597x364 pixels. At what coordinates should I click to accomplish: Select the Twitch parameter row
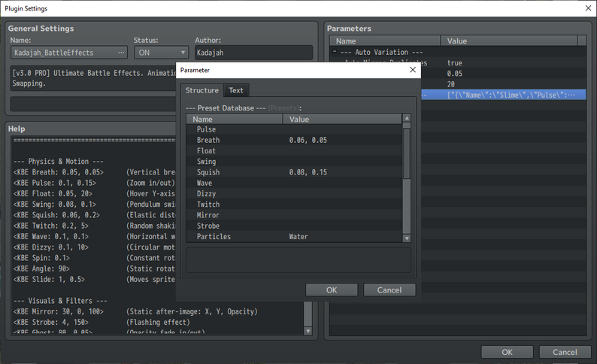(x=294, y=205)
